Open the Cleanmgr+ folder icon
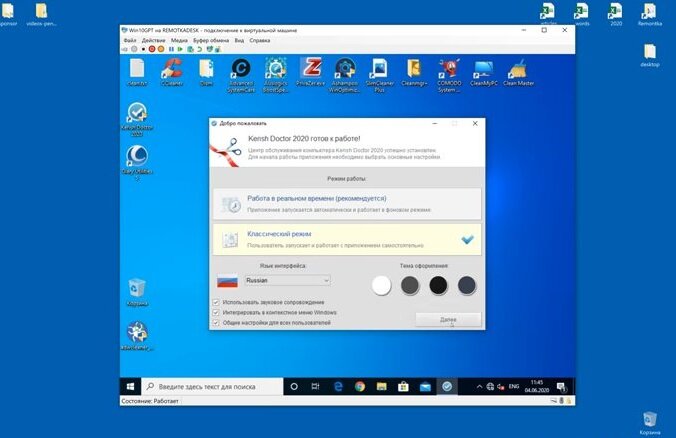 click(414, 73)
